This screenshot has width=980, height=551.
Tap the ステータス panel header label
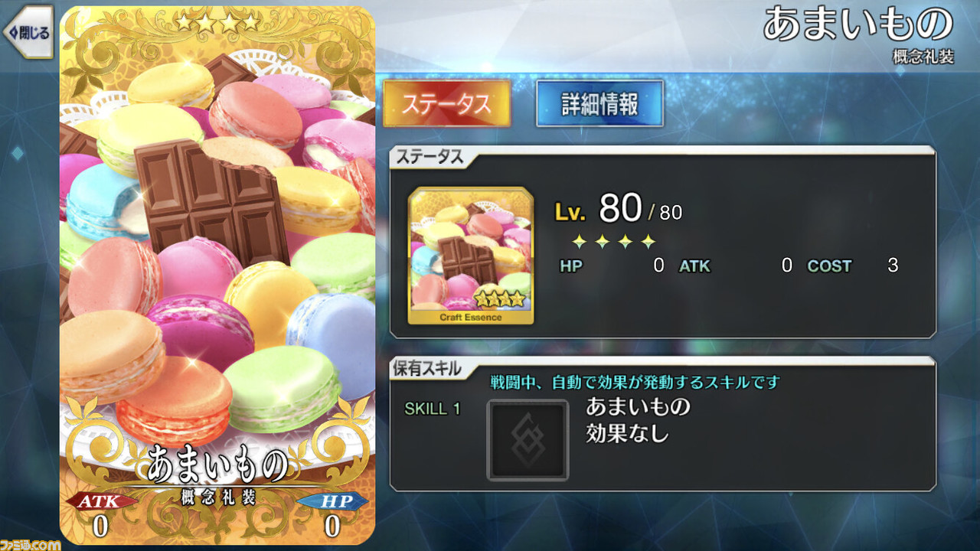429,158
